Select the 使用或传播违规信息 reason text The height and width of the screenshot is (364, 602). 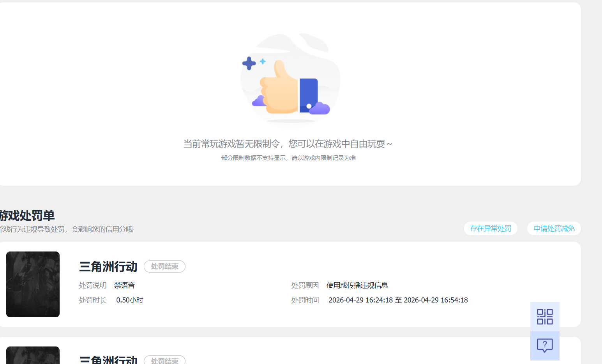357,285
